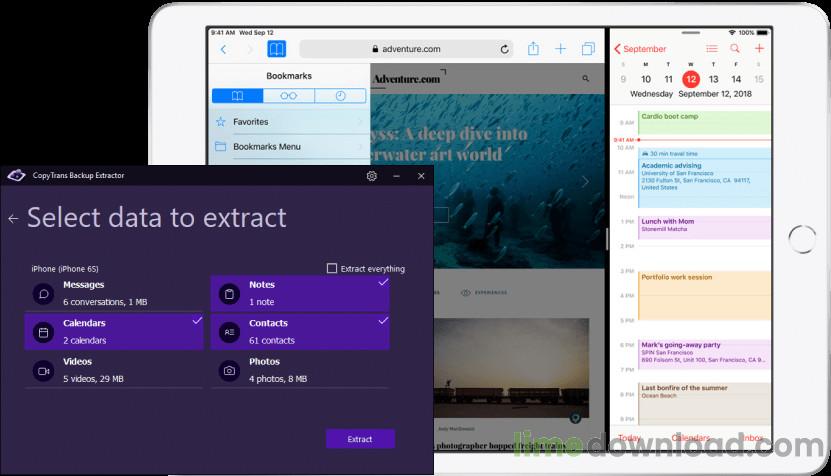Switch to History clock tab in Safari sidebar

pos(340,96)
